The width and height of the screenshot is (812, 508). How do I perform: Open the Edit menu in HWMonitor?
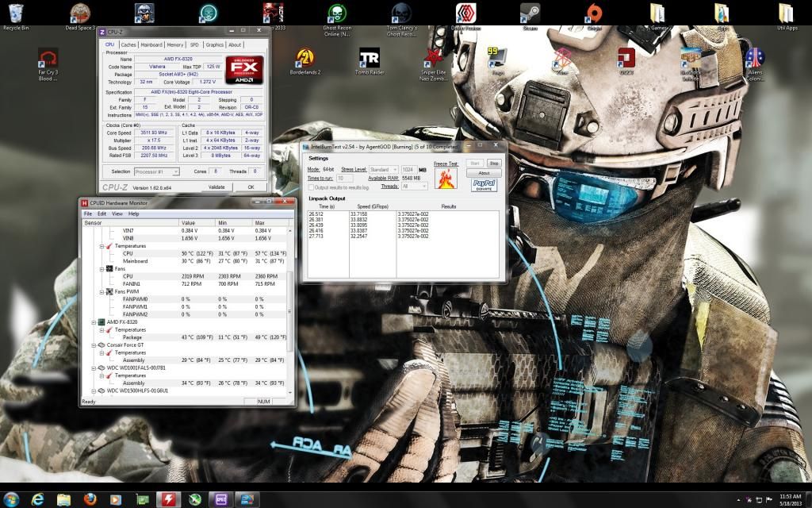coord(102,214)
